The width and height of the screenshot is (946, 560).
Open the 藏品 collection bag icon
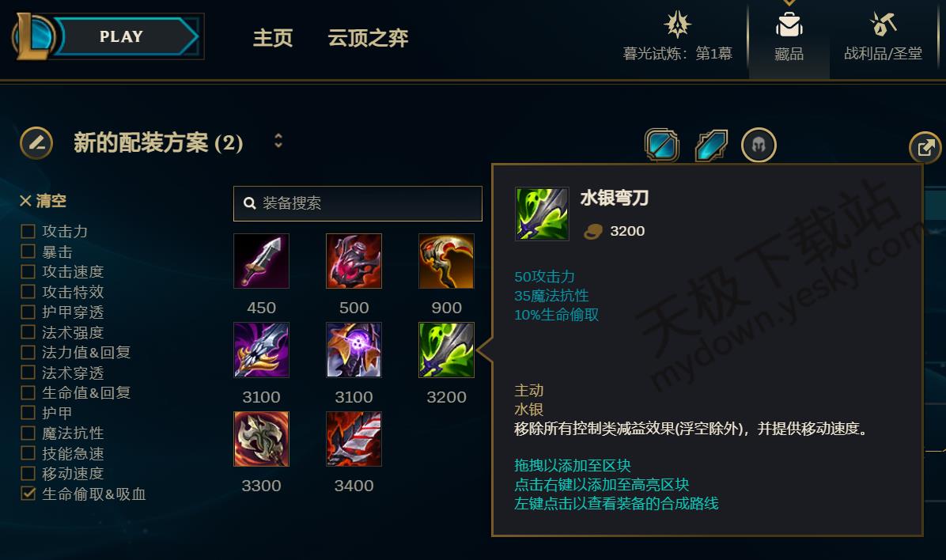(789, 26)
